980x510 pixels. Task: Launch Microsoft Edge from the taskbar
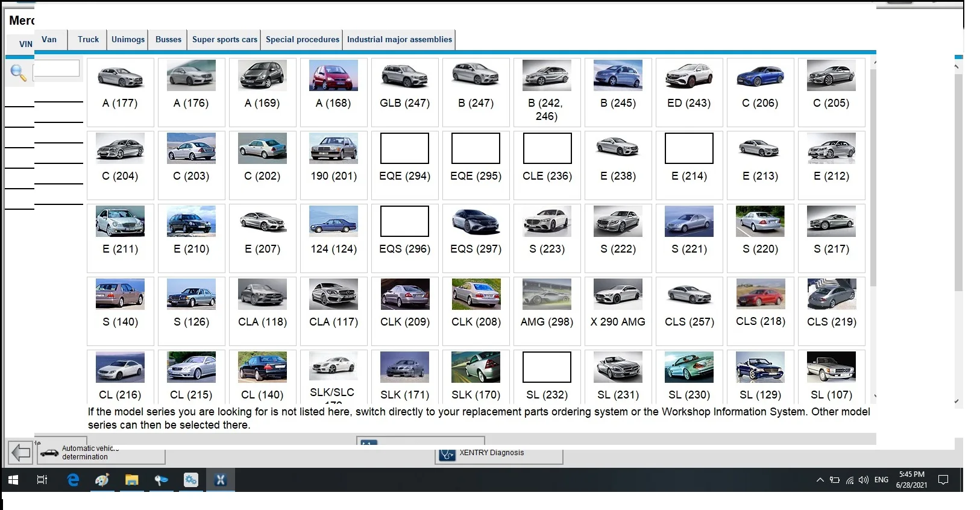(73, 480)
